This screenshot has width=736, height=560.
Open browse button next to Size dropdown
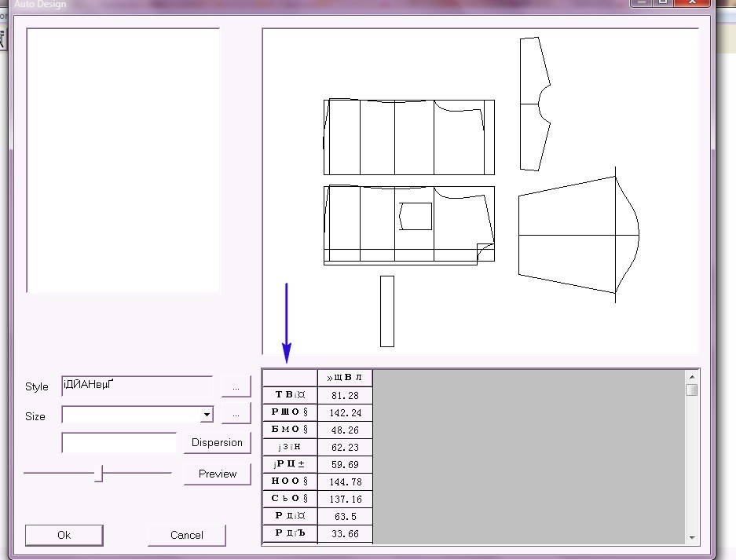point(236,414)
